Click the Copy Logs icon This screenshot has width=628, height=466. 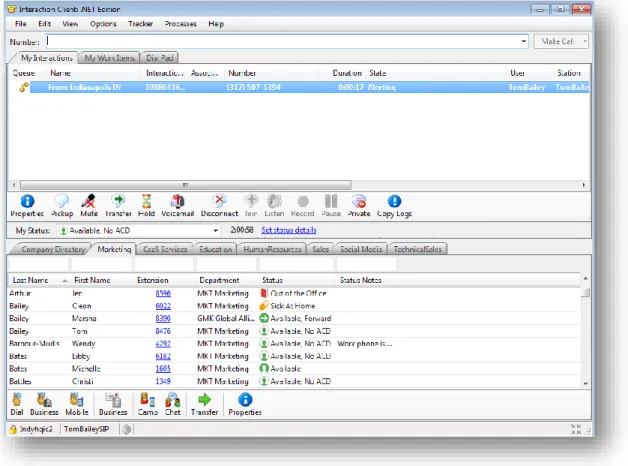click(394, 205)
